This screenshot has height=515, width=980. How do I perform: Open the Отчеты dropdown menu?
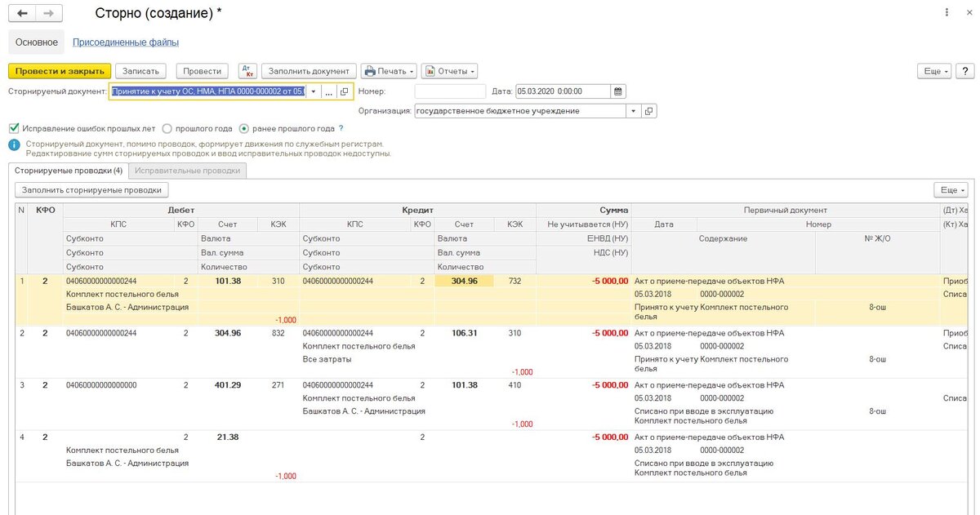[449, 71]
